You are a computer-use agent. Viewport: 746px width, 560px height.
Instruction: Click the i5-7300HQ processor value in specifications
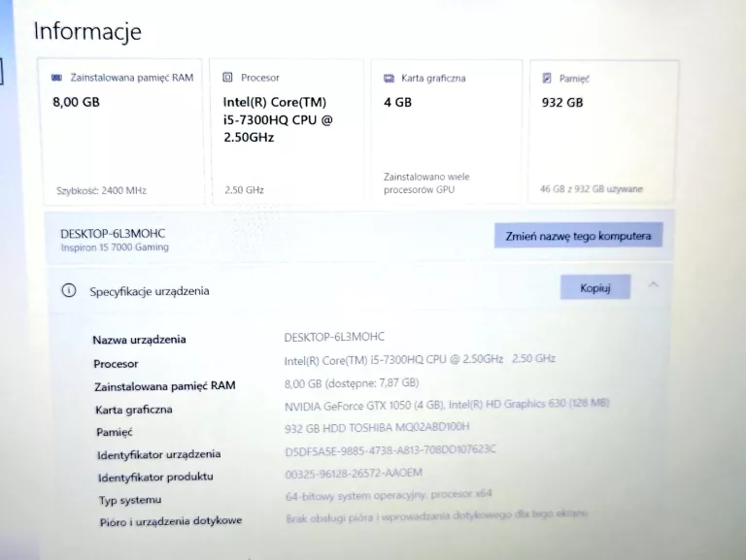(420, 359)
